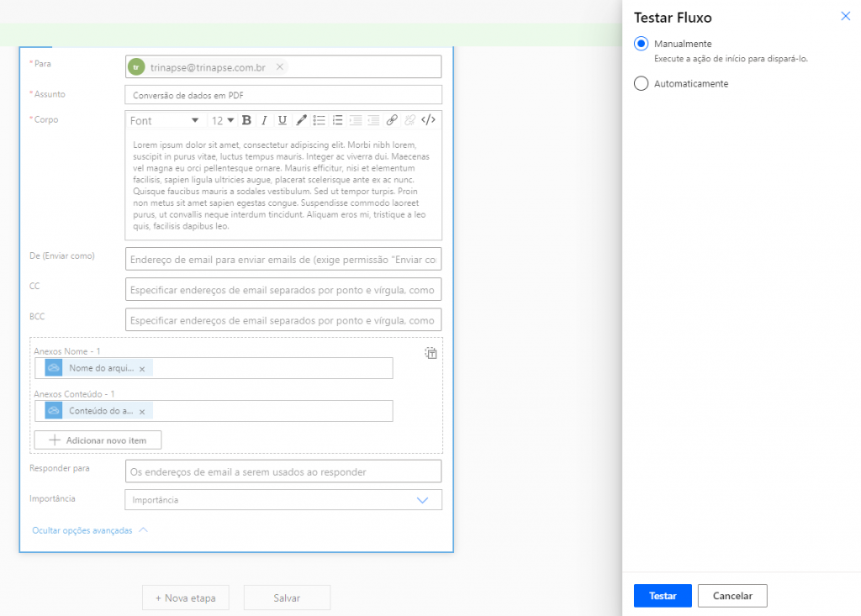The width and height of the screenshot is (861, 616).
Task: Click the insert link icon
Action: (x=392, y=120)
